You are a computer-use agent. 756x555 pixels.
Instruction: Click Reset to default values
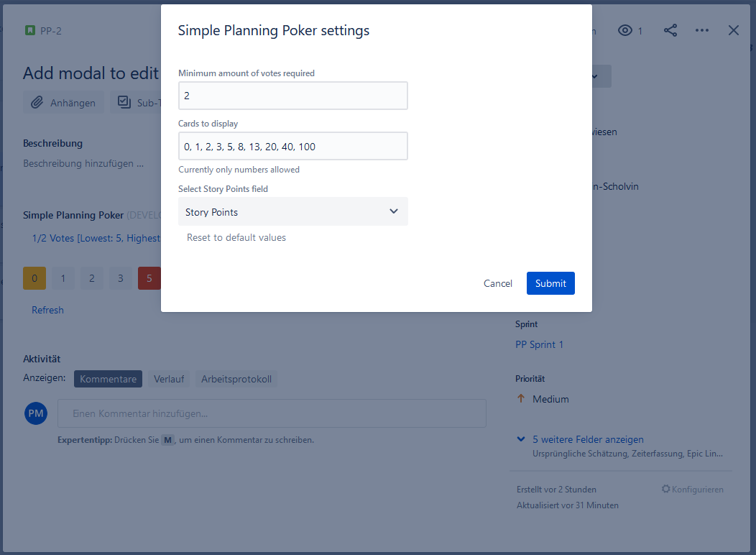coord(236,237)
